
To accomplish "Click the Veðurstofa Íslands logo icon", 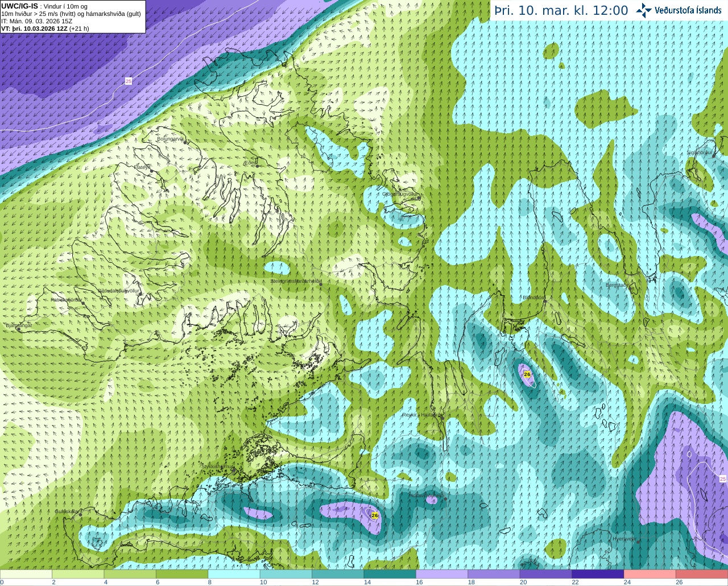I will [x=644, y=10].
